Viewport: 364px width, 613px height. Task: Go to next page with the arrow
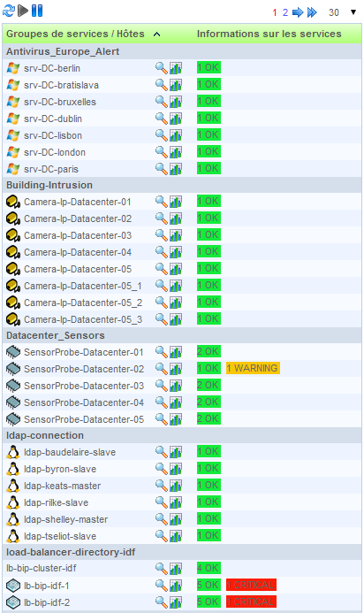pos(298,12)
